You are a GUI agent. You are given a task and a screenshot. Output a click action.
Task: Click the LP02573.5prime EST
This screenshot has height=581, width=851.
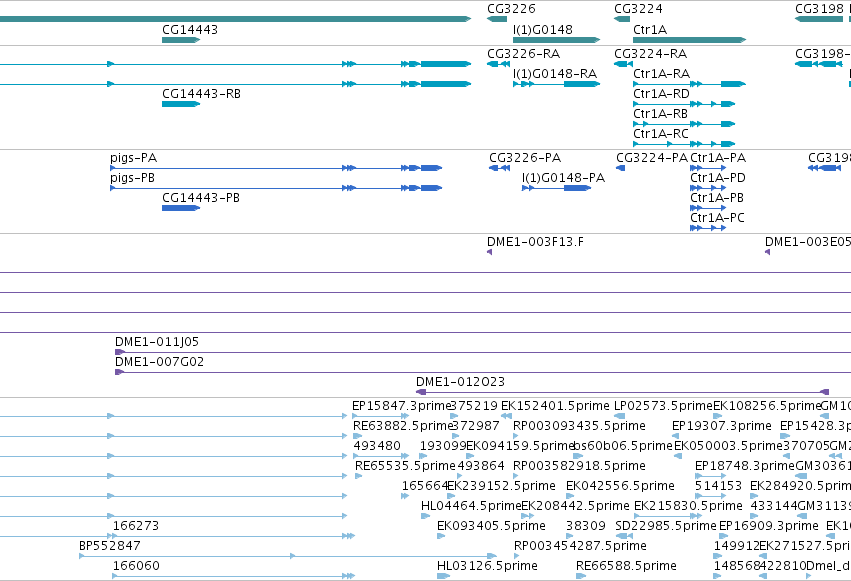click(619, 416)
